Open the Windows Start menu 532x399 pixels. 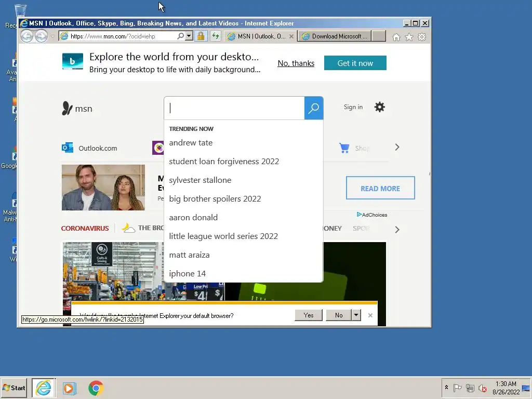point(14,388)
